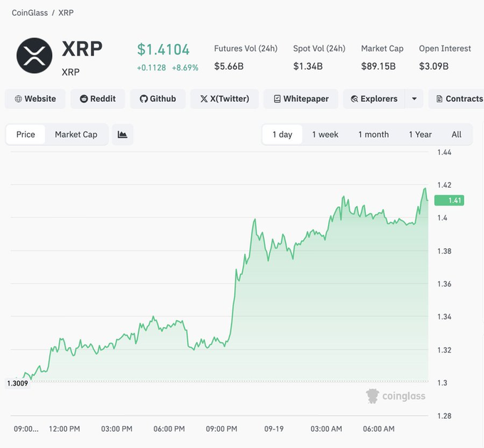Click the Explorers search icon
Screen dimensions: 484x448
354,99
